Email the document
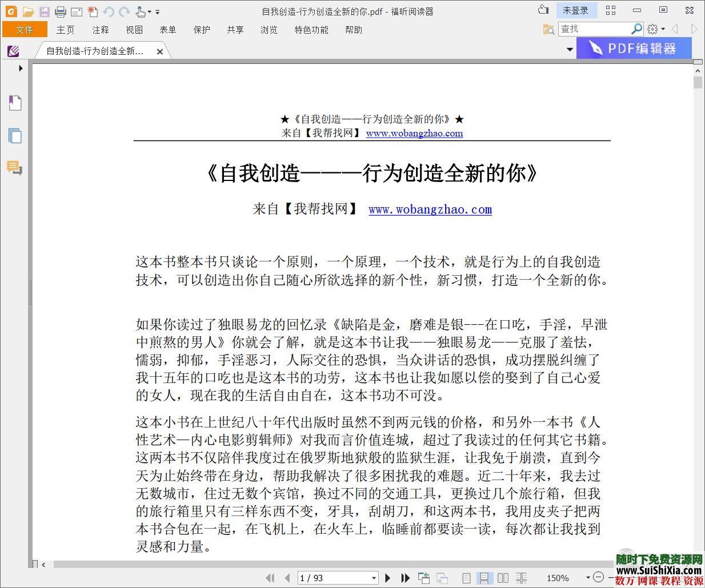The image size is (705, 588). tap(76, 10)
